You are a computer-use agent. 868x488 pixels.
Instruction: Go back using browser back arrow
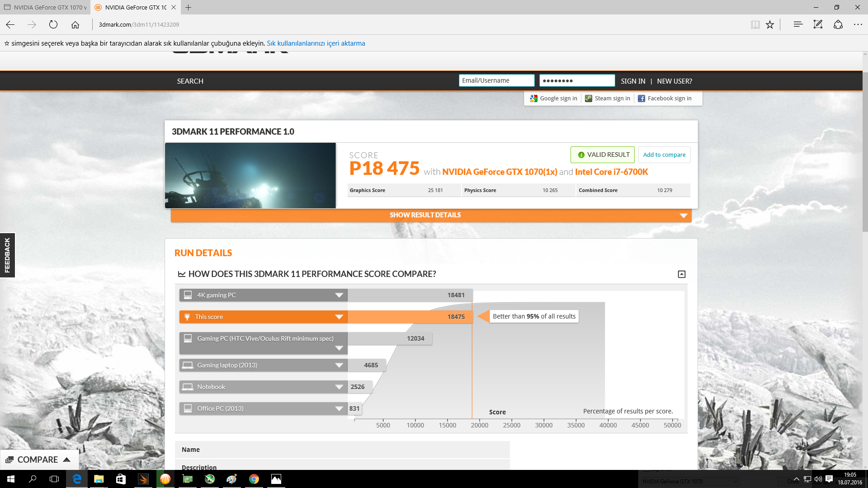pos(10,25)
